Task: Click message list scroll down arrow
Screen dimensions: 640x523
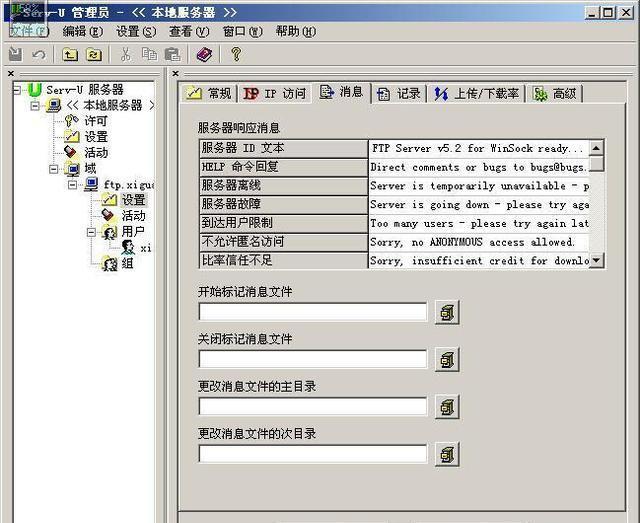Action: [596, 260]
